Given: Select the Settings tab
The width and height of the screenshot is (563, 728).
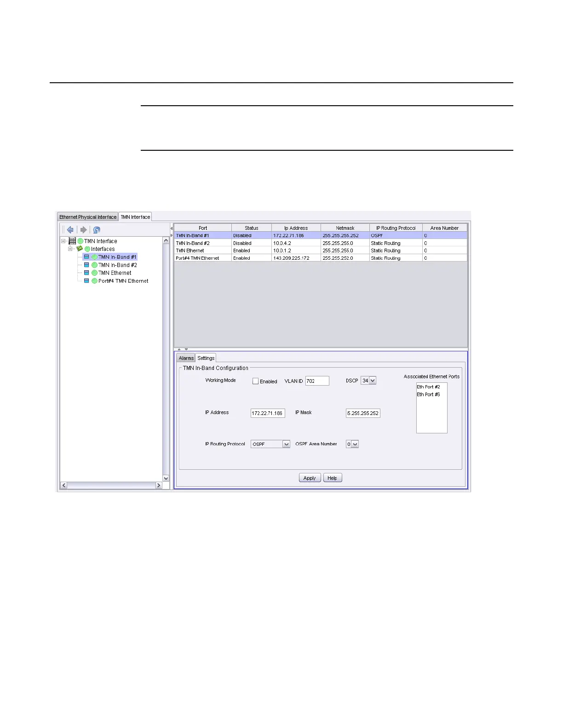Looking at the screenshot, I should (x=206, y=358).
